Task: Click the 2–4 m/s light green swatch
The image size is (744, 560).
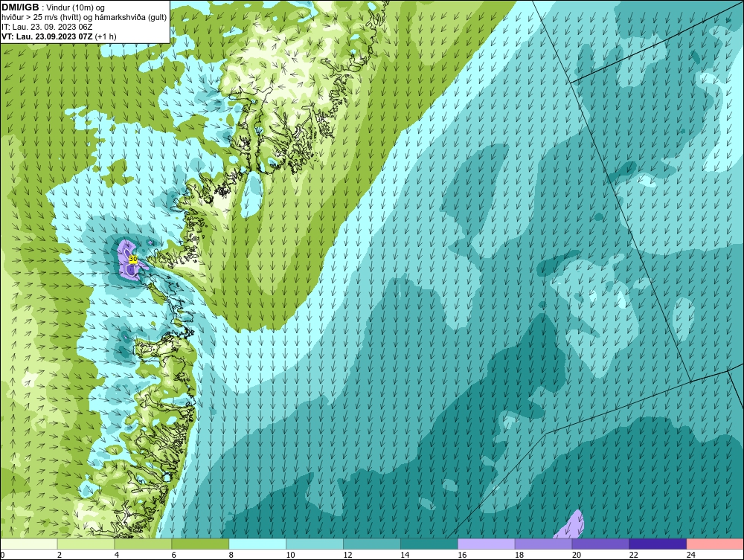Action: tap(86, 544)
